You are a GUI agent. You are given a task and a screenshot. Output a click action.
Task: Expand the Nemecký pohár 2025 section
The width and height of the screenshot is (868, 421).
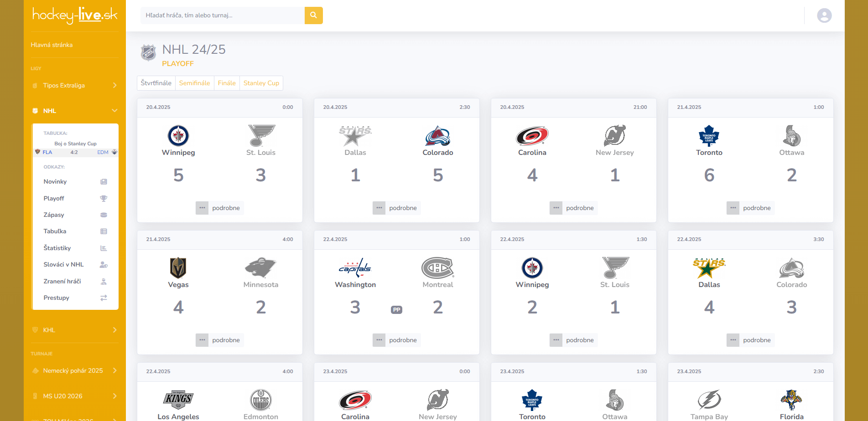tap(75, 370)
